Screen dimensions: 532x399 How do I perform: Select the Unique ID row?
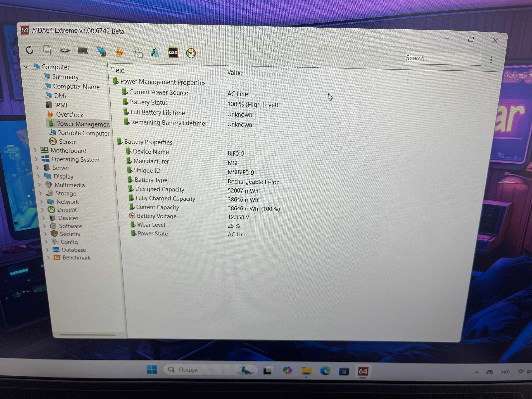coord(190,171)
